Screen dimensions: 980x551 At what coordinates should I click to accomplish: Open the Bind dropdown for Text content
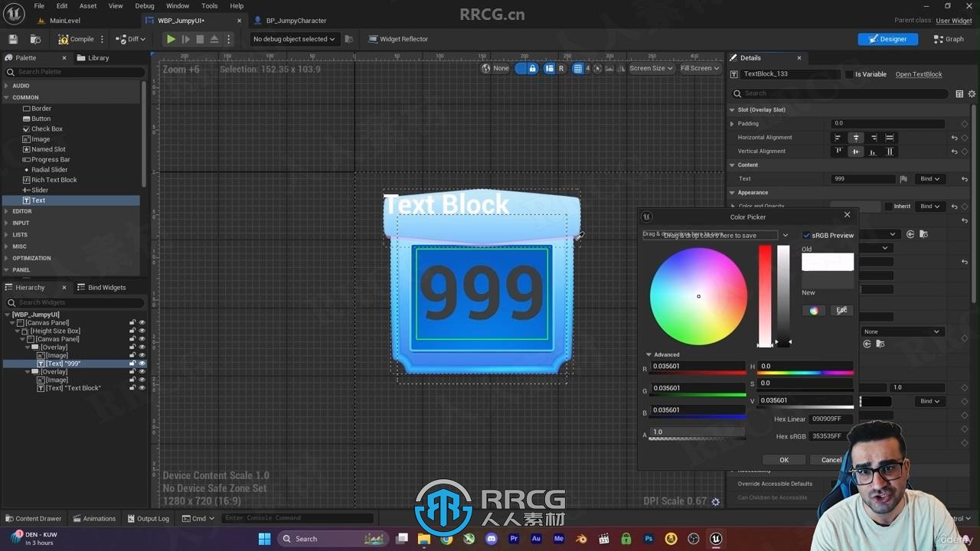coord(930,179)
